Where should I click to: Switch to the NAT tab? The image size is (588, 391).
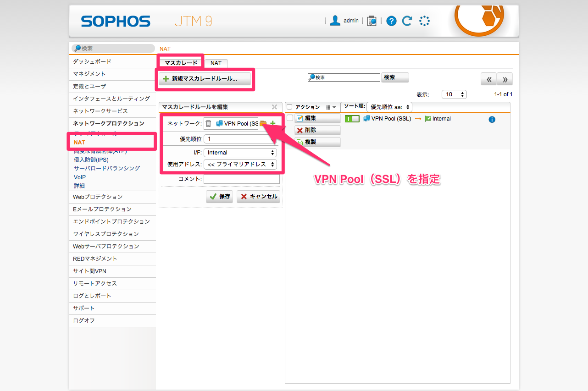[216, 63]
